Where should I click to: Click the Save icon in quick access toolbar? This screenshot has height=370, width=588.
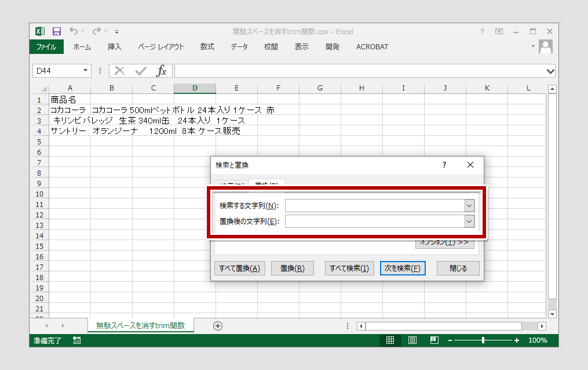point(57,31)
